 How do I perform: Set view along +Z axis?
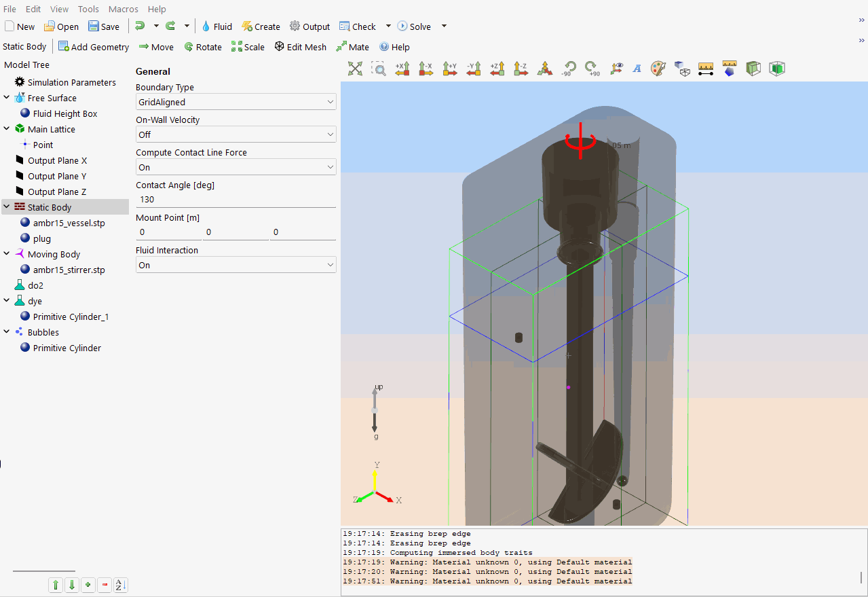click(x=497, y=68)
